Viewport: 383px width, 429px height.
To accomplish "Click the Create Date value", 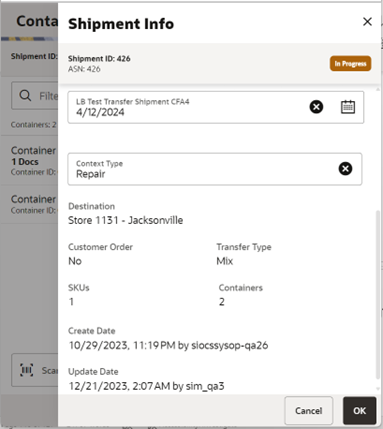I will click(x=168, y=345).
